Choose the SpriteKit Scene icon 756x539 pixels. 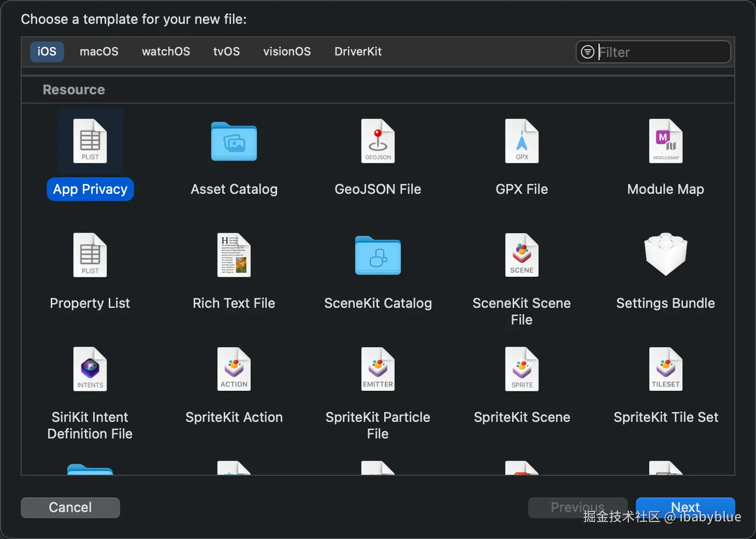pos(522,369)
